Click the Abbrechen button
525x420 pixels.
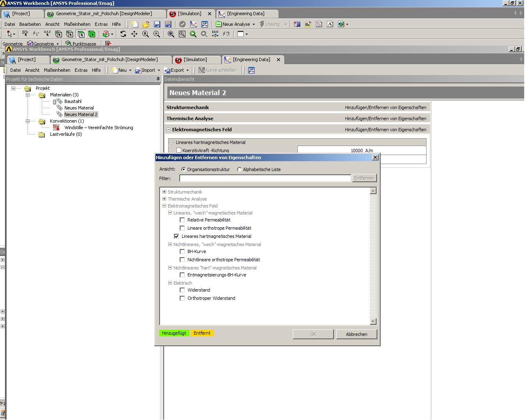(356, 334)
